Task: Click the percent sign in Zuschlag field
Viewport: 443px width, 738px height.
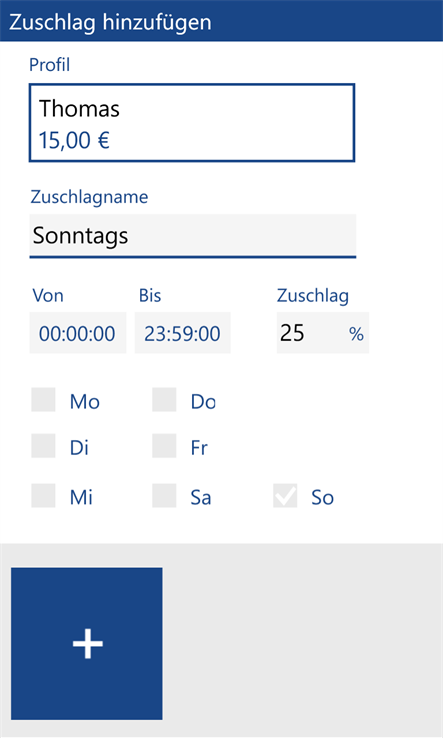Action: (x=356, y=334)
